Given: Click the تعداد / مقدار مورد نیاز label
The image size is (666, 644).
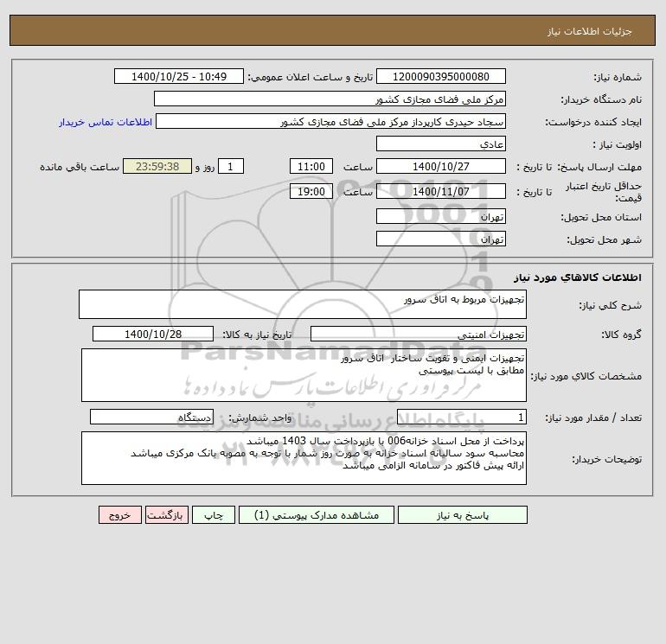Looking at the screenshot, I should 593,418.
